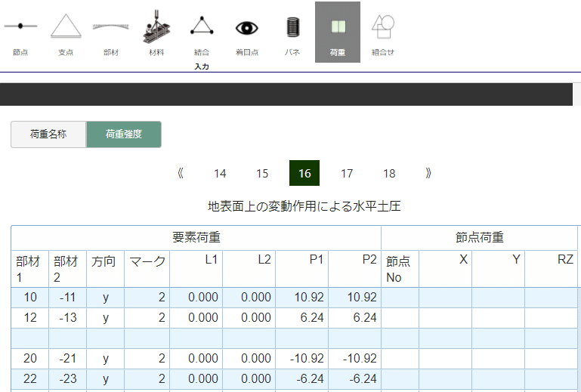Click the 部材 1 column header
Screen dimensions: 581x392
click(30, 269)
